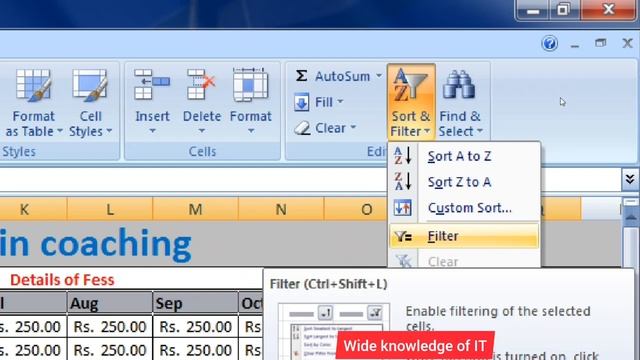Expand the Clear dropdown arrow in ribbon

(x=353, y=128)
